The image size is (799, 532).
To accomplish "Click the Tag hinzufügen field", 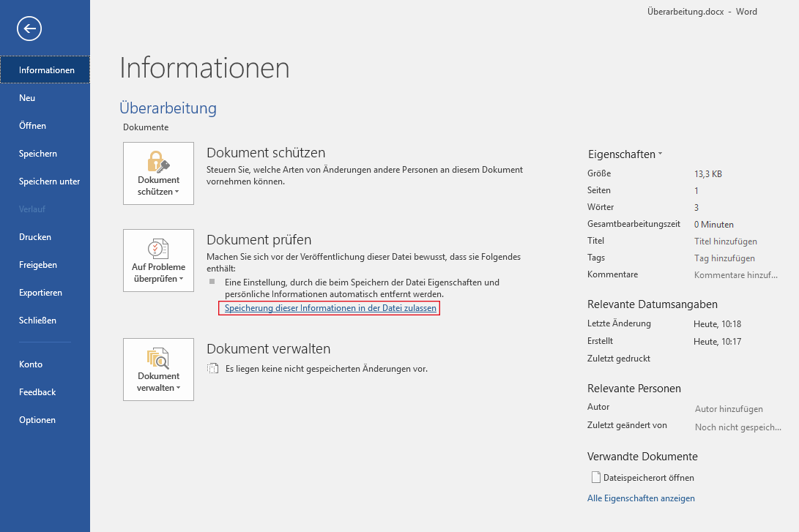I will pos(724,258).
